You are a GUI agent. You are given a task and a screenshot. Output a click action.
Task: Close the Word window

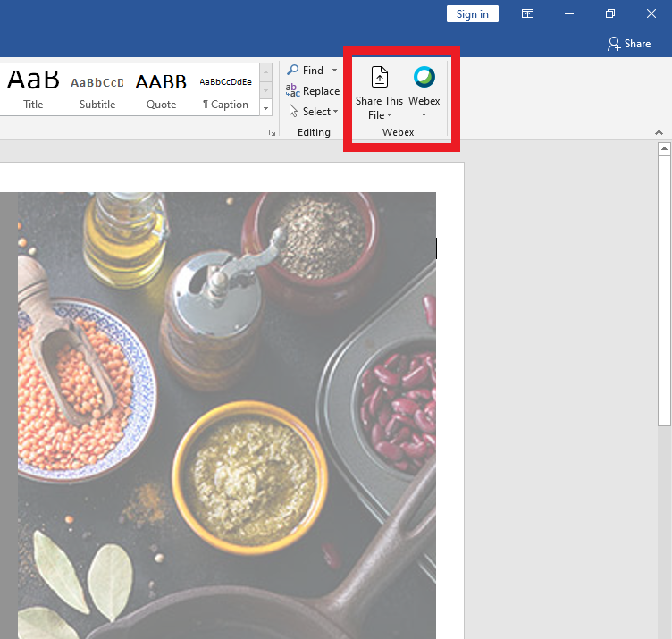[x=651, y=13]
